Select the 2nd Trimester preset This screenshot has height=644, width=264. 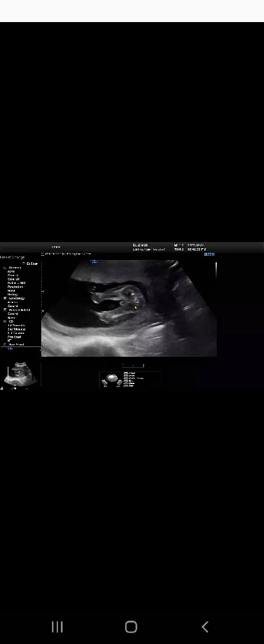point(17,329)
